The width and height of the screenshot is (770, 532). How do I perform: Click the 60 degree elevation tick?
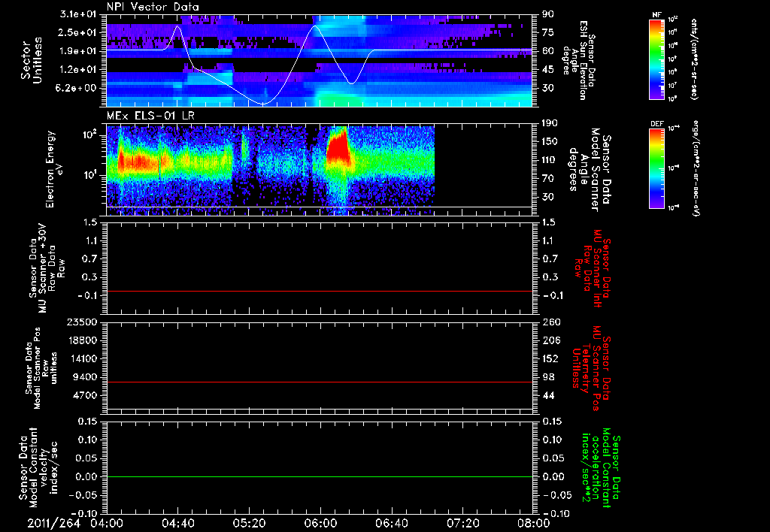point(548,51)
